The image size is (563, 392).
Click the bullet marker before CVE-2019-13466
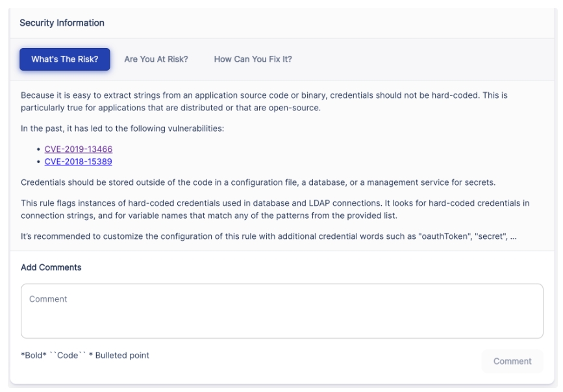click(x=40, y=149)
